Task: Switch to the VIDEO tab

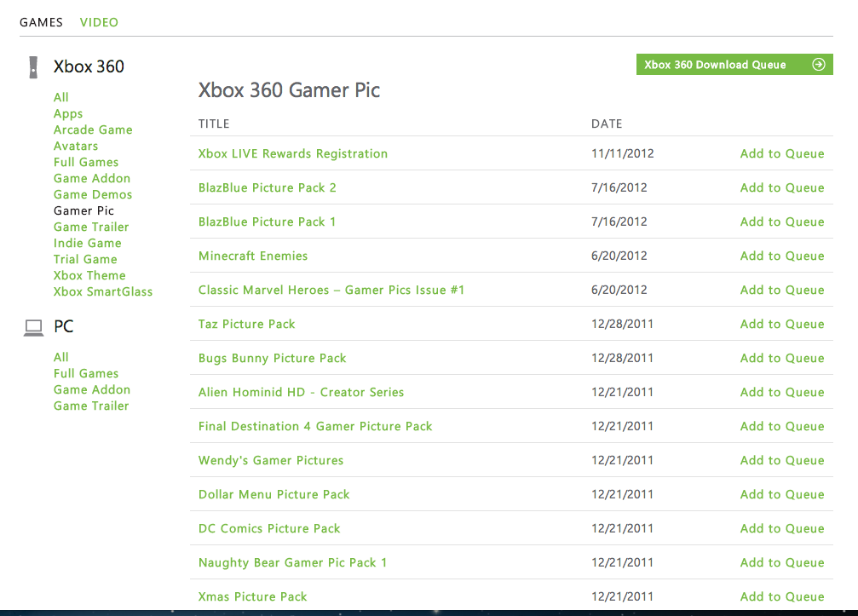Action: [x=99, y=22]
